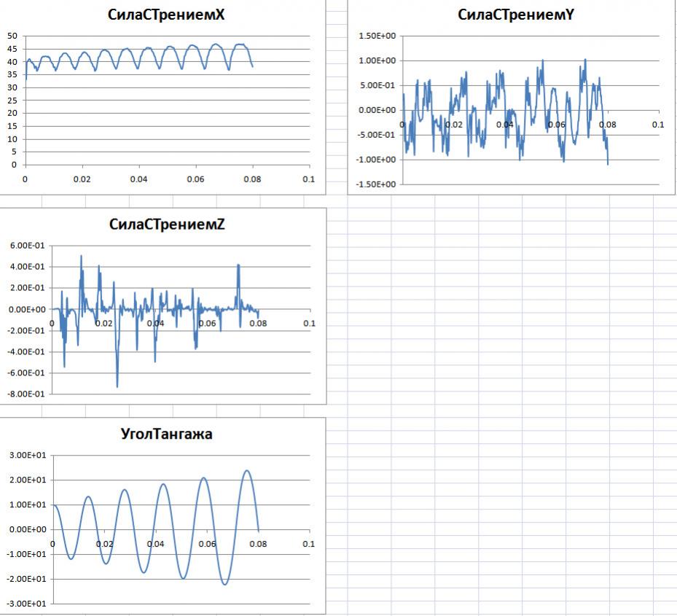Select the СилаСТрениемZ chart title
Viewport: 677px width, 616px height.
[x=167, y=225]
